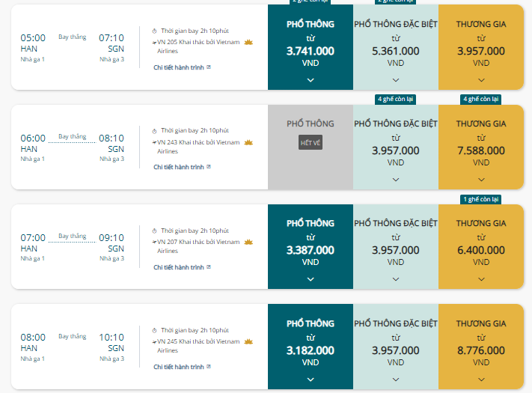
Task: Click the external-link icon for the 07:00 itinerary
Action: click(x=209, y=266)
